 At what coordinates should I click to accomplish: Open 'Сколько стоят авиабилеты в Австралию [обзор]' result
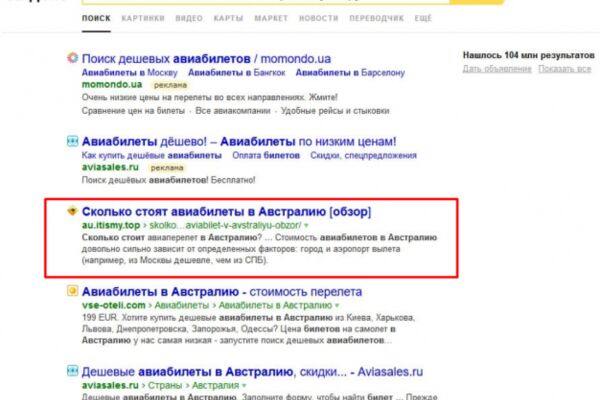coord(226,211)
